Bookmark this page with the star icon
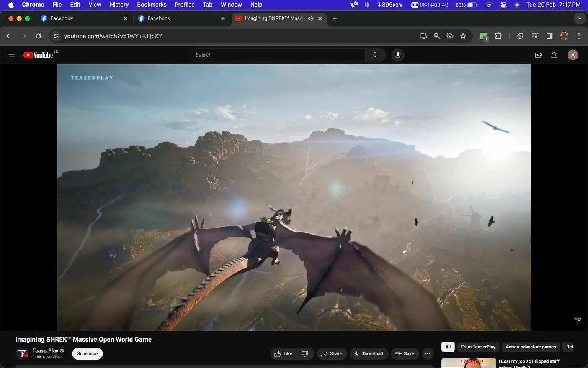The height and width of the screenshot is (368, 588). tap(463, 36)
